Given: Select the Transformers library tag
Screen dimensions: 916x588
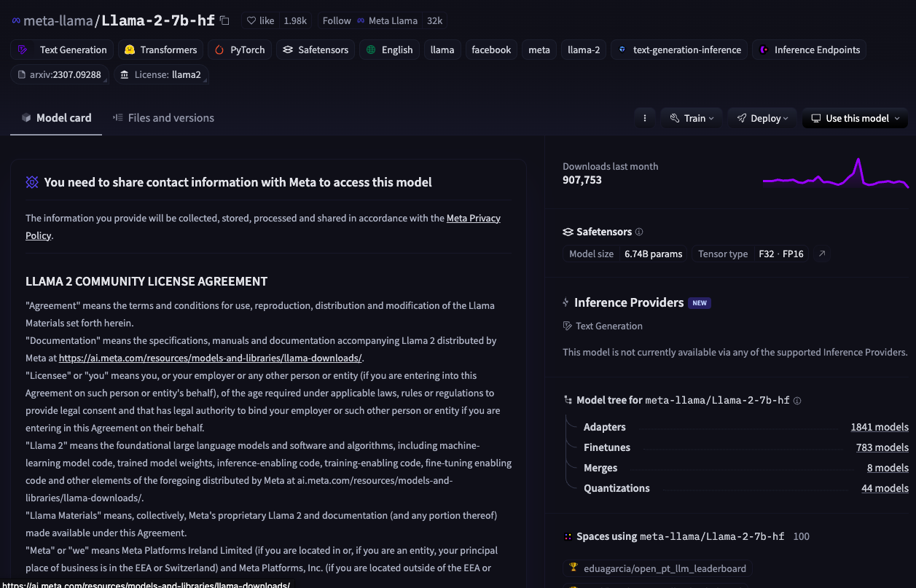Looking at the screenshot, I should tap(160, 50).
